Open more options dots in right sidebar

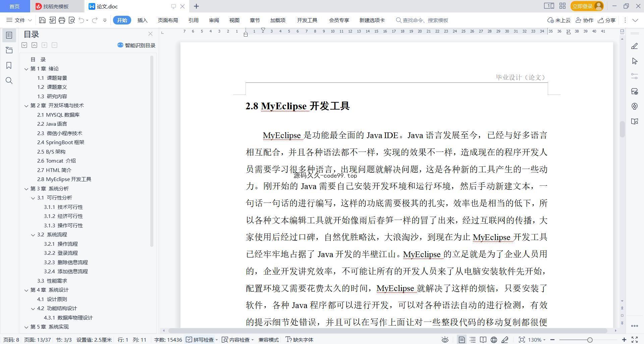point(634,326)
